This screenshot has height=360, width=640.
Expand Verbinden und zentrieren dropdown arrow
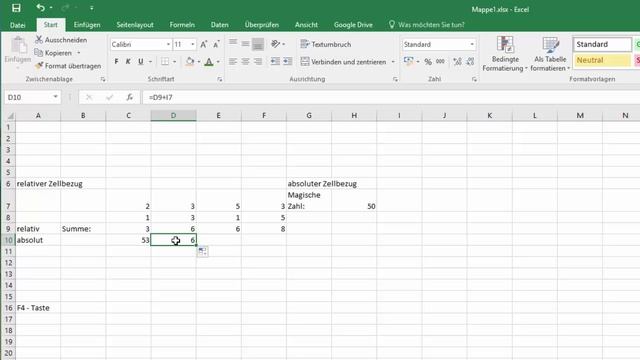(393, 62)
